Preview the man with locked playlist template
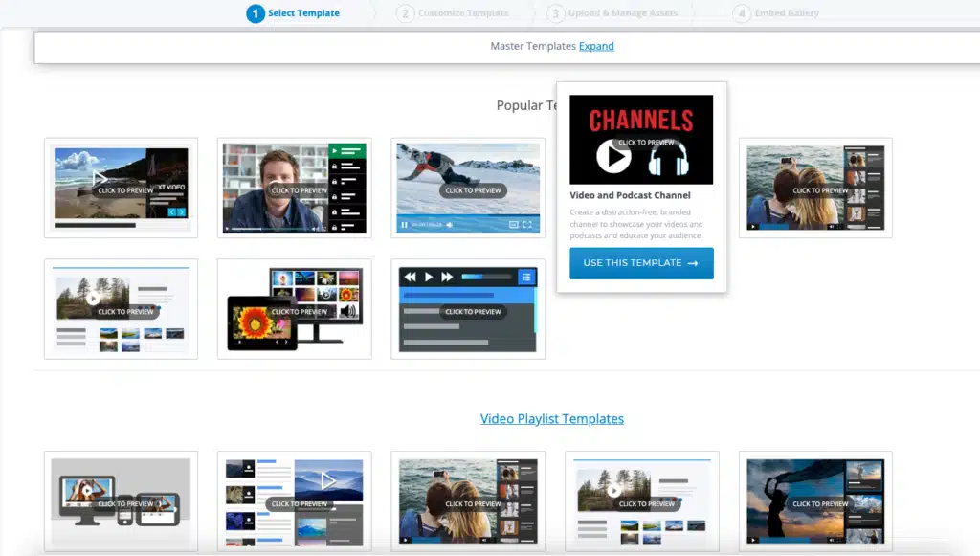980x556 pixels. 295,188
